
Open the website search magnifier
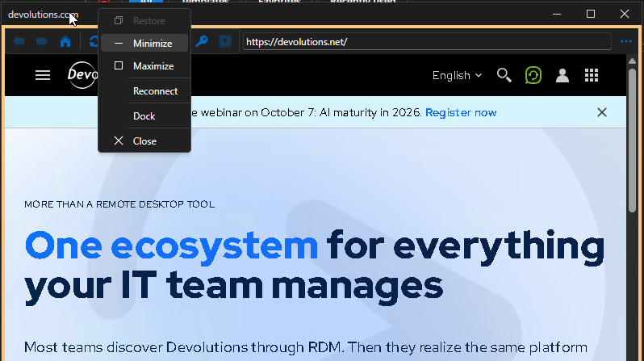(x=504, y=75)
